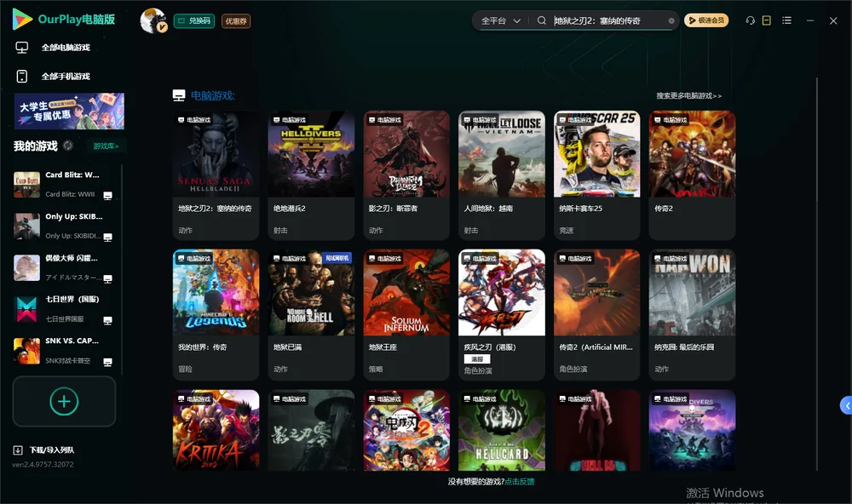Open Phantom Blade 影之刃 game card
The width and height of the screenshot is (852, 504).
(x=406, y=175)
